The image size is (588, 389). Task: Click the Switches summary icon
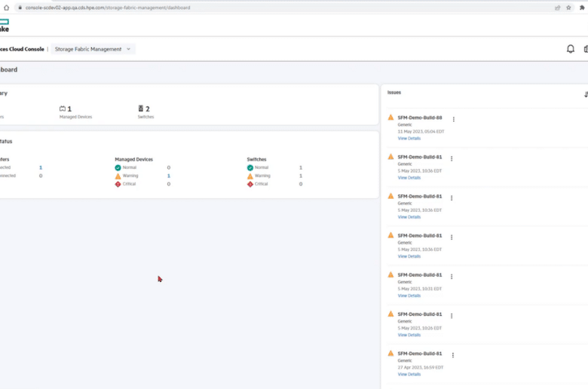click(141, 109)
